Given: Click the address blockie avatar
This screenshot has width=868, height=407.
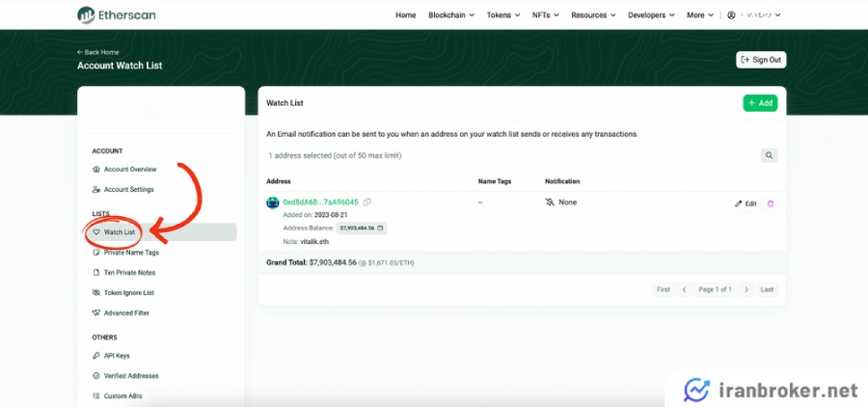Looking at the screenshot, I should point(272,203).
